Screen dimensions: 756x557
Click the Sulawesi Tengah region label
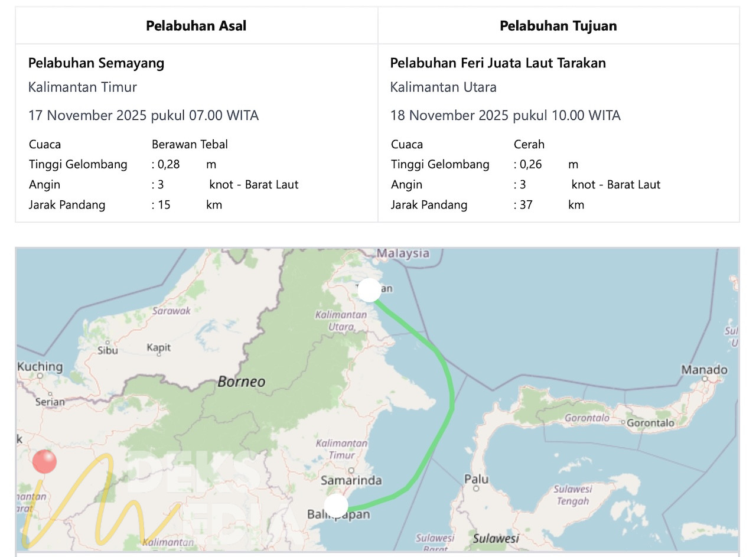click(x=572, y=495)
